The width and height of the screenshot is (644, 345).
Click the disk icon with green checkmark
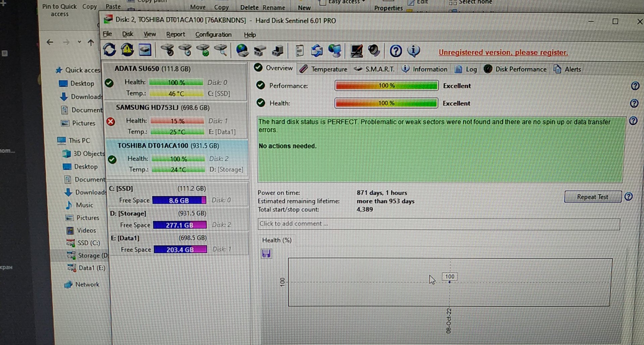pyautogui.click(x=203, y=50)
